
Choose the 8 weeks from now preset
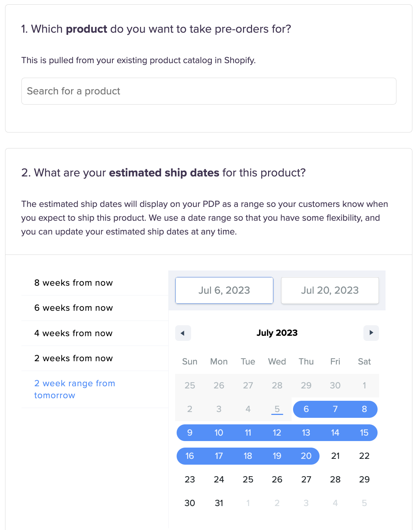click(74, 283)
